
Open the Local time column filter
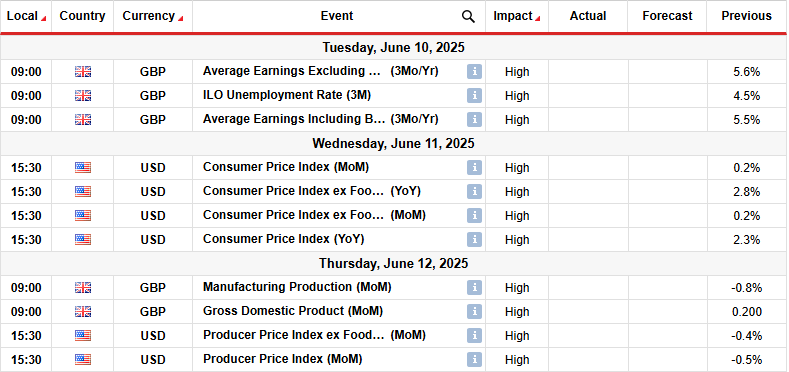[43, 19]
